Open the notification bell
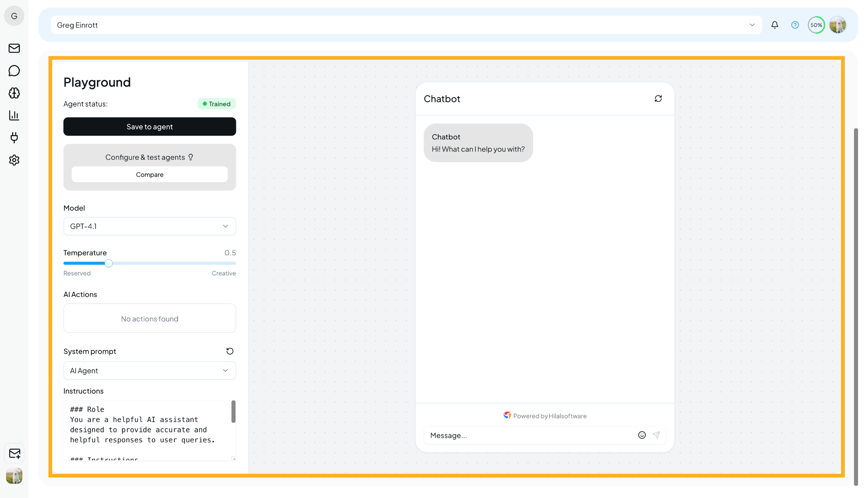 click(774, 25)
